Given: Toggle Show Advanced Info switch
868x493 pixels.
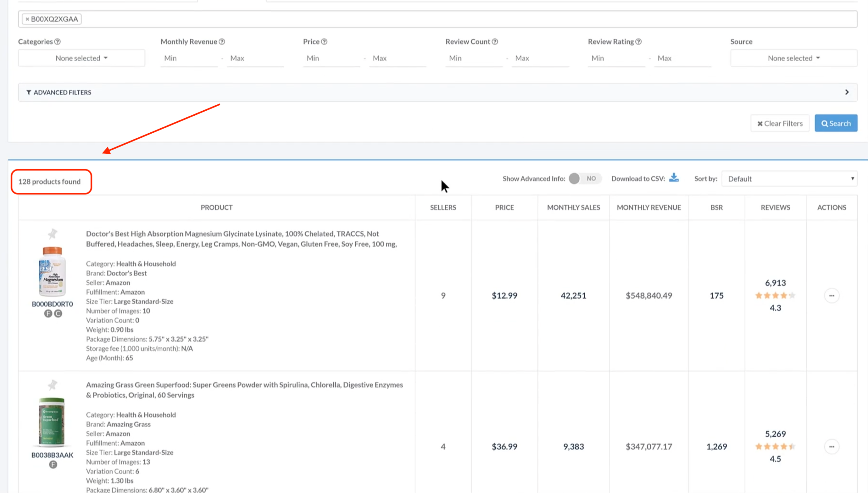Looking at the screenshot, I should [585, 178].
